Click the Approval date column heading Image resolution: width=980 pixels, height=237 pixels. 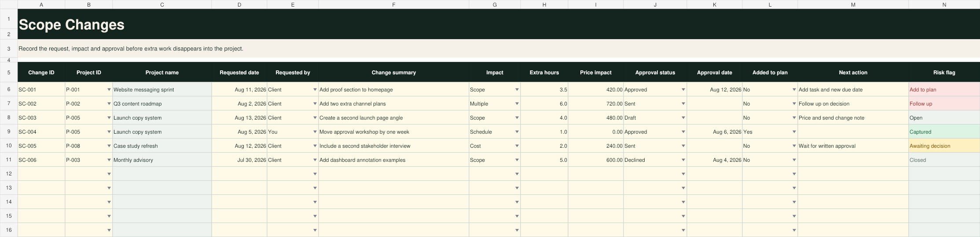point(715,73)
